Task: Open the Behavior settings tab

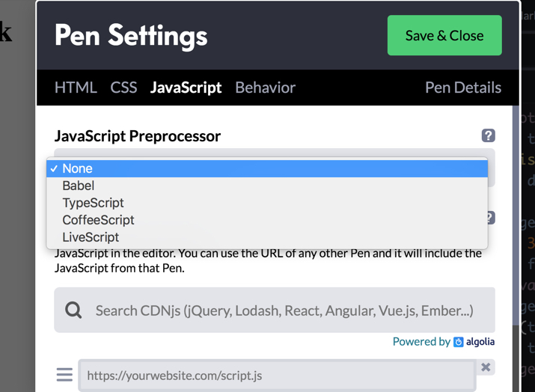Action: pyautogui.click(x=265, y=88)
